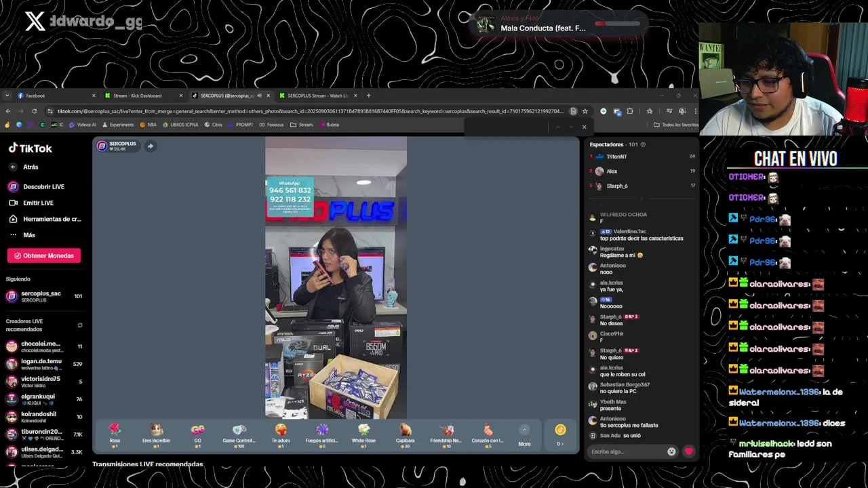Click the Obtener Monedas button
The width and height of the screenshot is (868, 488).
[x=44, y=256]
